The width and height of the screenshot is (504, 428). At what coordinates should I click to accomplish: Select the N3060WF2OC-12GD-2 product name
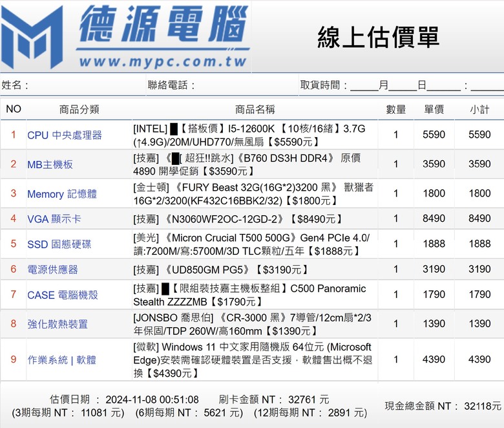238,219
